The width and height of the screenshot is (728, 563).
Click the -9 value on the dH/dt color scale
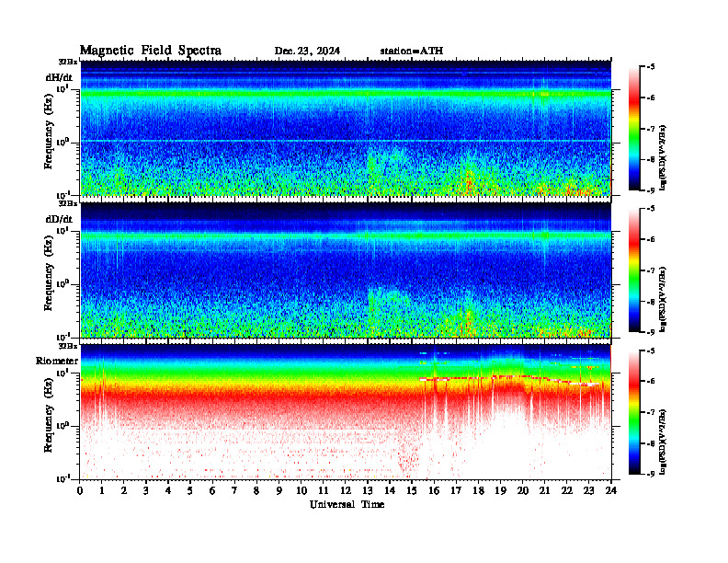[x=652, y=190]
